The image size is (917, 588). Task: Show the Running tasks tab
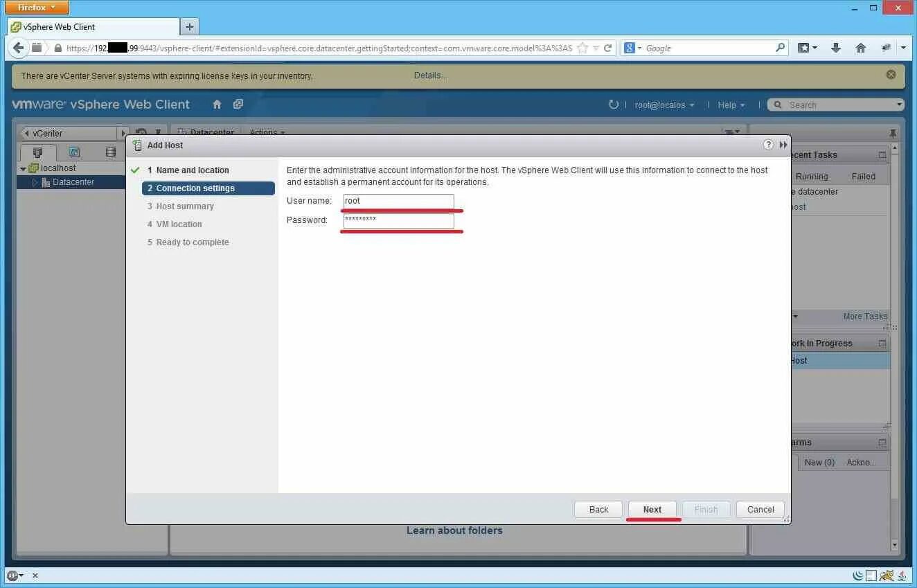[812, 177]
